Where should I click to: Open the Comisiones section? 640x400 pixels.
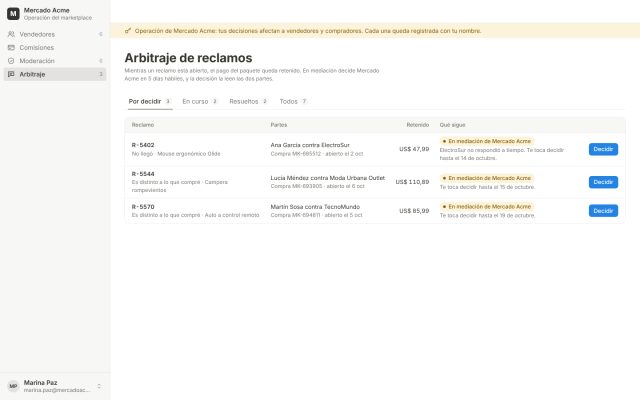pyautogui.click(x=55, y=48)
